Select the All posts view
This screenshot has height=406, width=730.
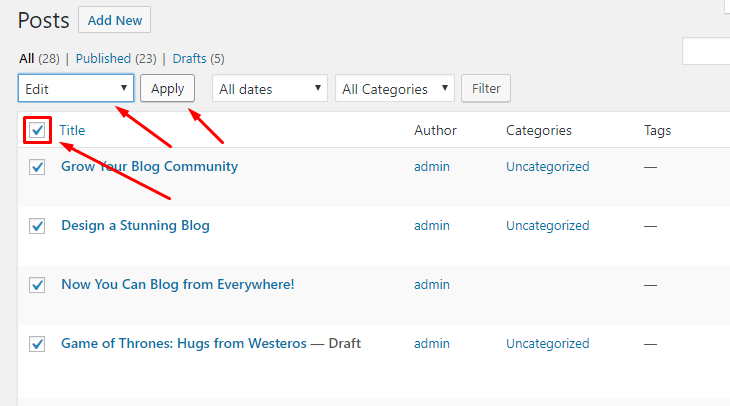(26, 59)
